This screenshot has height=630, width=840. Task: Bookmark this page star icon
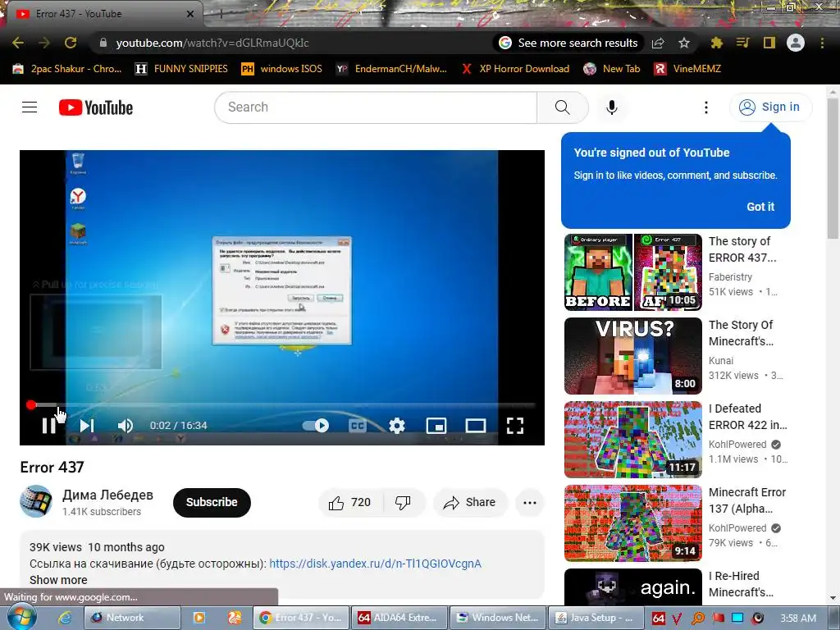point(684,43)
